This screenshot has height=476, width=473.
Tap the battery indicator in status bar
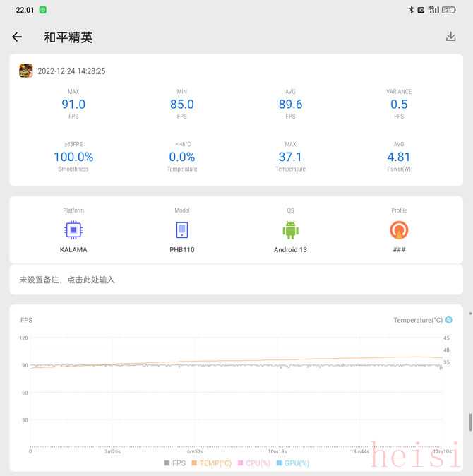(x=449, y=10)
